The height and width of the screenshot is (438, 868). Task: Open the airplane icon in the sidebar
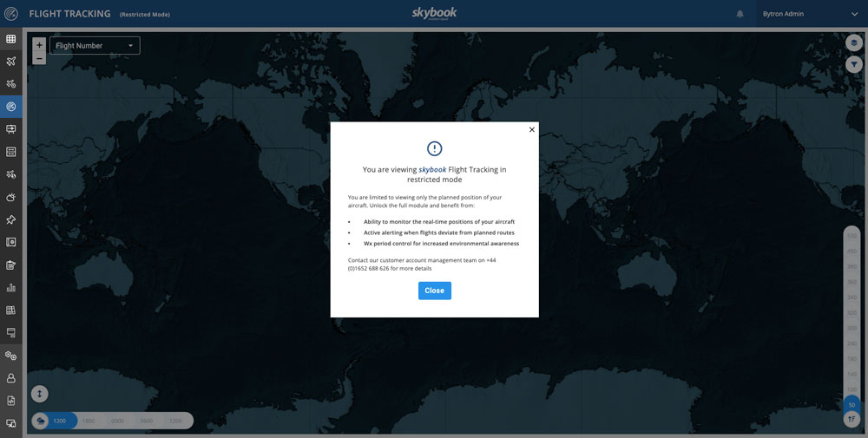click(11, 62)
